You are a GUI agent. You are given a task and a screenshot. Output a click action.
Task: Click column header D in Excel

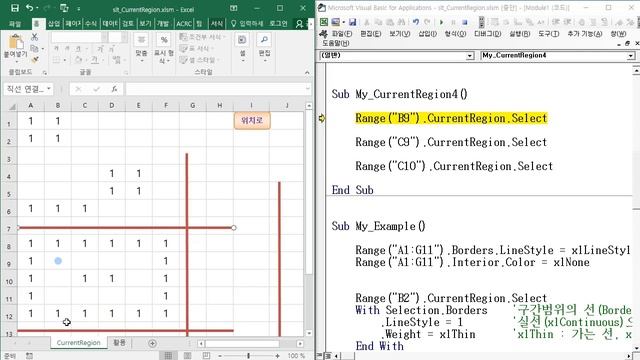pos(111,106)
